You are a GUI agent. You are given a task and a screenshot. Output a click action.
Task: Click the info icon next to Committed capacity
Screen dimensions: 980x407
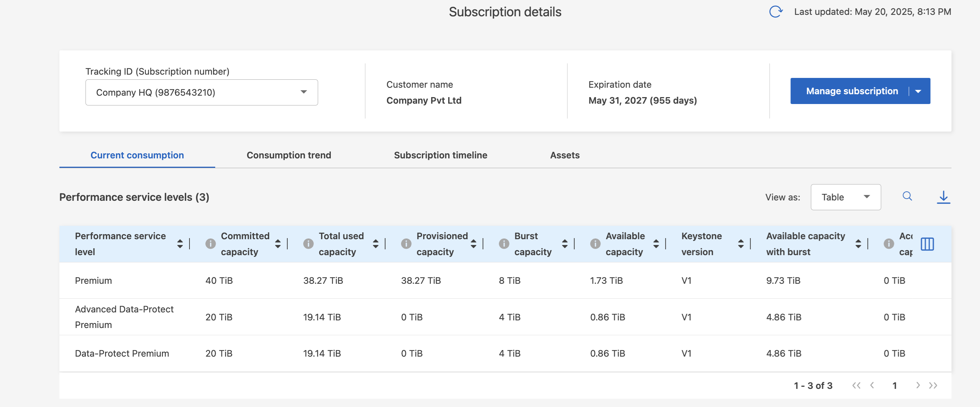(210, 244)
